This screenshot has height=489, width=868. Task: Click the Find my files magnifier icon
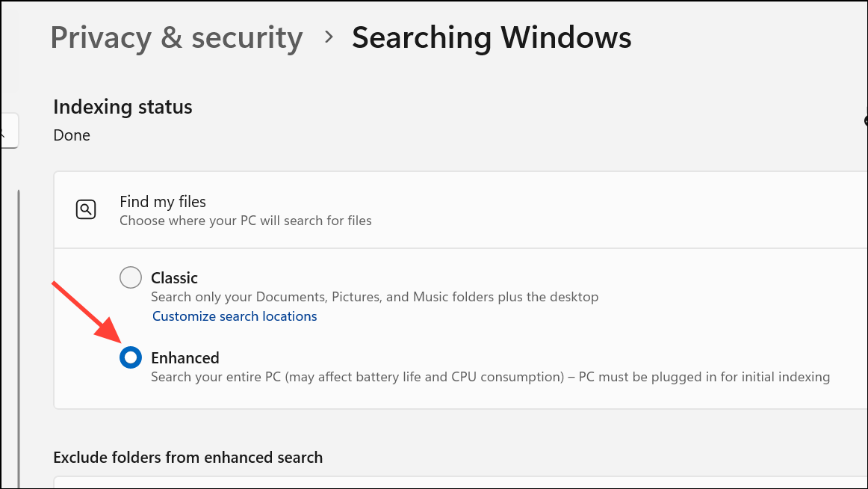coord(86,209)
